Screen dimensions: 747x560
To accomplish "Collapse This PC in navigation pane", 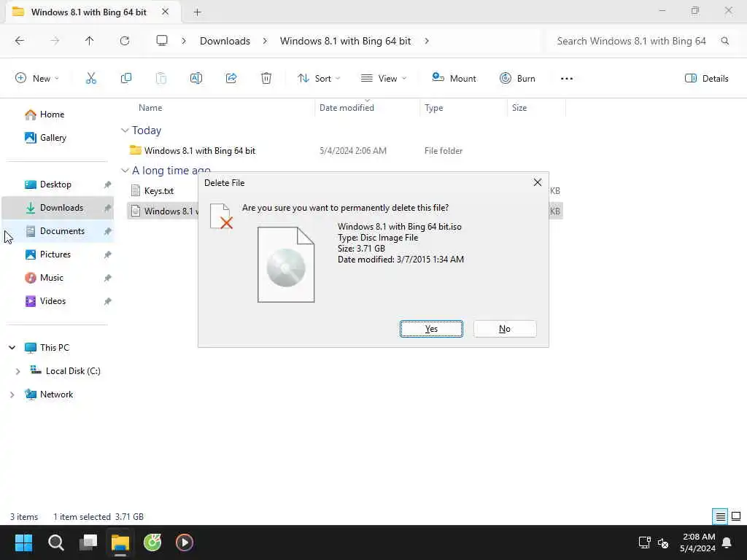I will coord(12,348).
